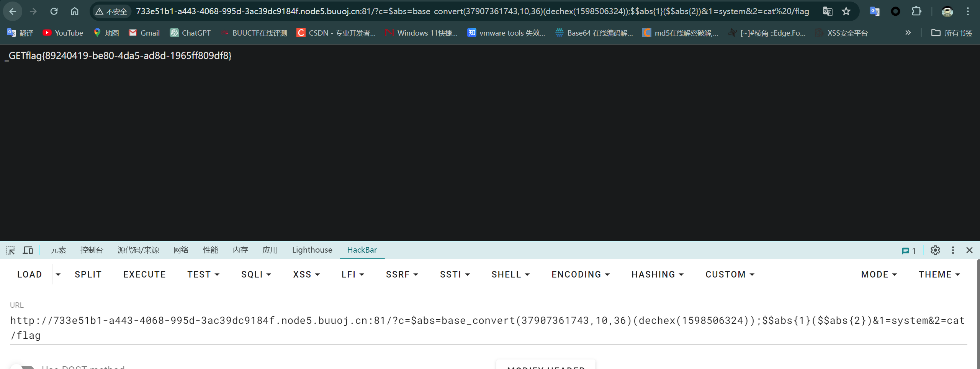Open the SSTI dropdown
Image resolution: width=980 pixels, height=369 pixels.
(x=455, y=274)
